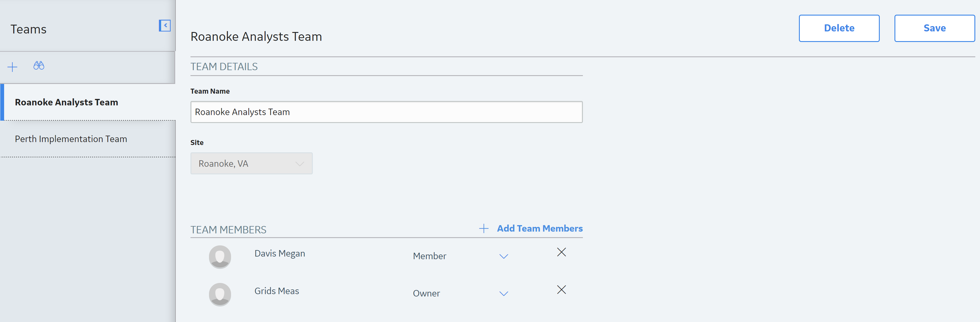980x322 pixels.
Task: Click the Site field label
Action: tap(197, 142)
